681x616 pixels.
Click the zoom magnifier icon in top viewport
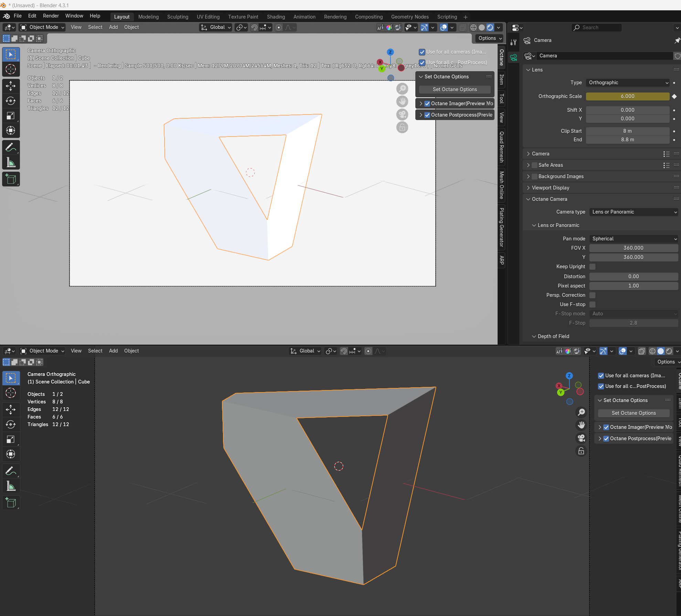402,89
